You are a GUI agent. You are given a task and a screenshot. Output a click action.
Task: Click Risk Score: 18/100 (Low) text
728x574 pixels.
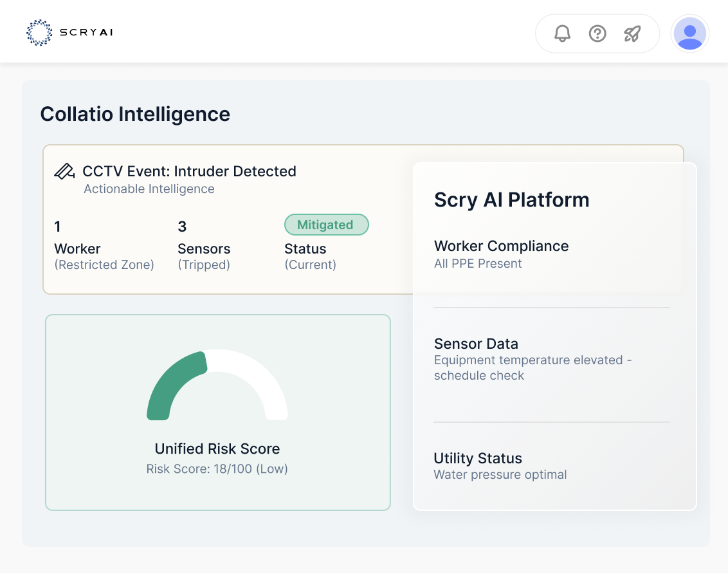pos(217,469)
